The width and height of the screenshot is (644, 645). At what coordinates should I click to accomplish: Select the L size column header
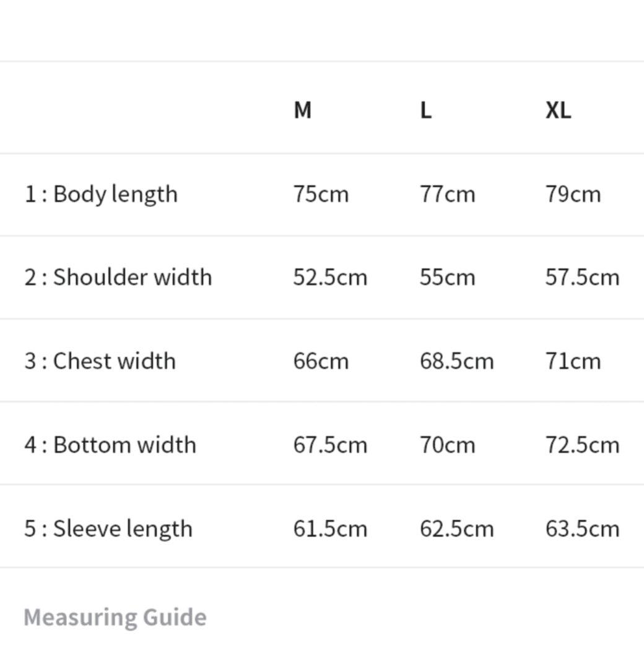coord(425,110)
